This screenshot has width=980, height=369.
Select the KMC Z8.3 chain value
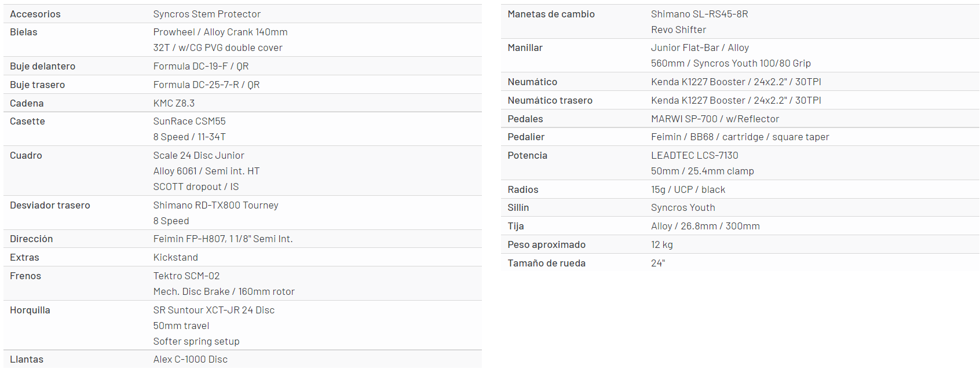click(x=174, y=103)
